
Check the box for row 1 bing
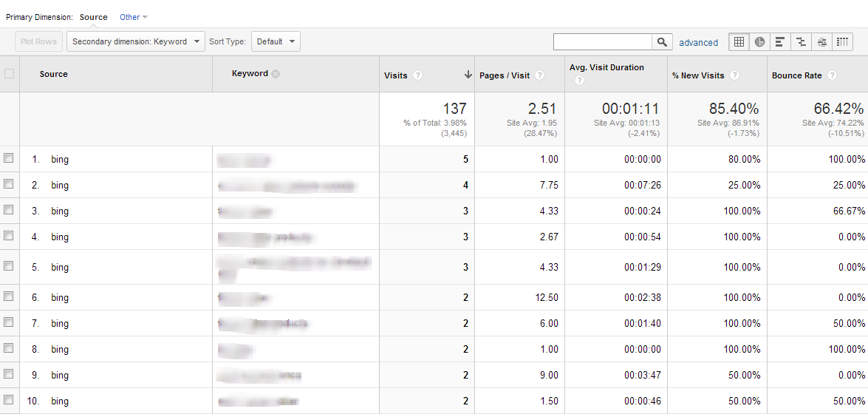(x=9, y=158)
